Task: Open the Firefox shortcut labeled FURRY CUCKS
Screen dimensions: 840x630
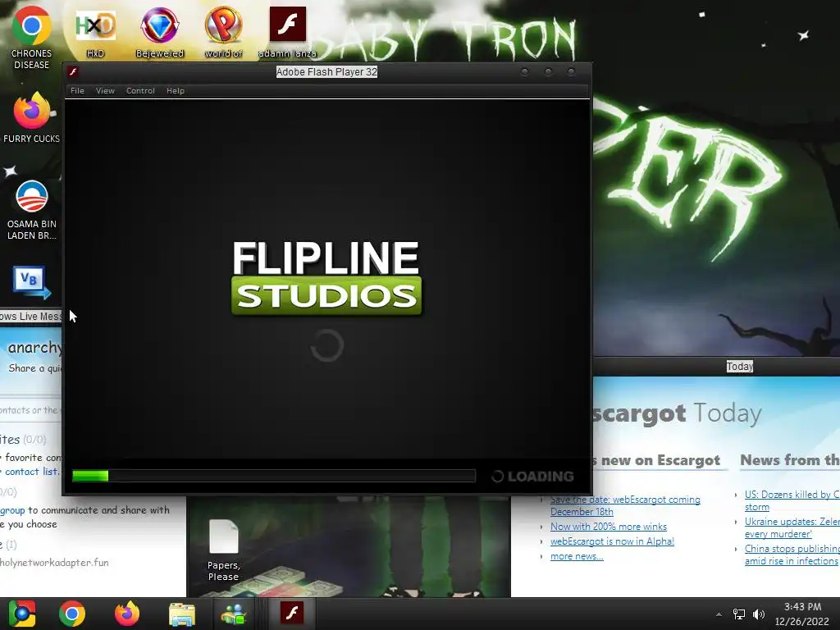Action: coord(32,118)
